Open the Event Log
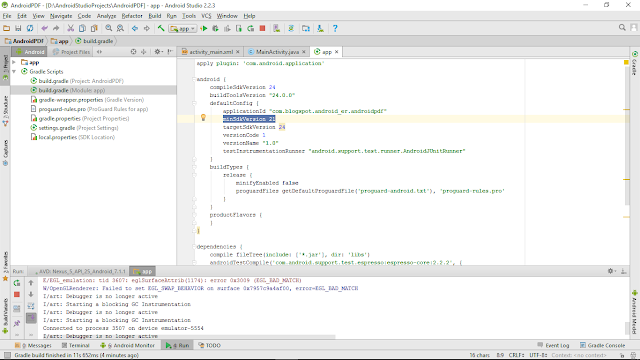This screenshot has height=360, width=640. pos(553,345)
